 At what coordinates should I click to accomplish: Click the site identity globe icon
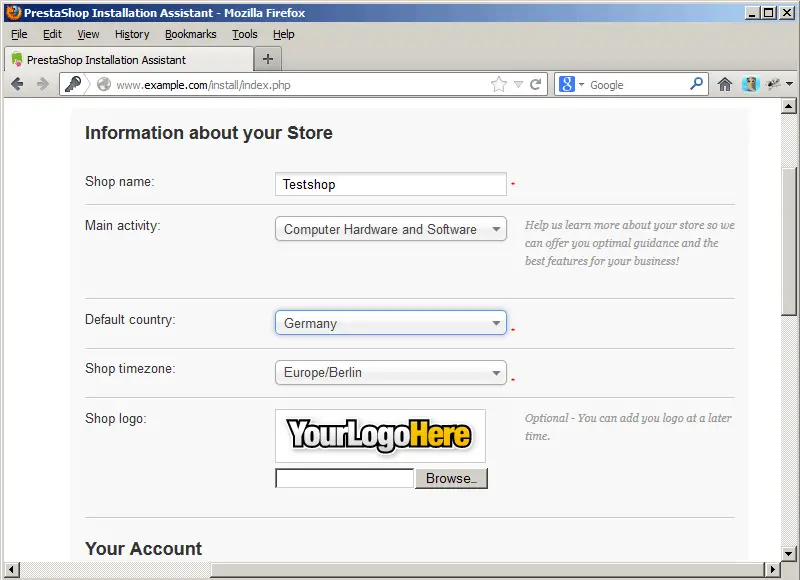pos(104,84)
